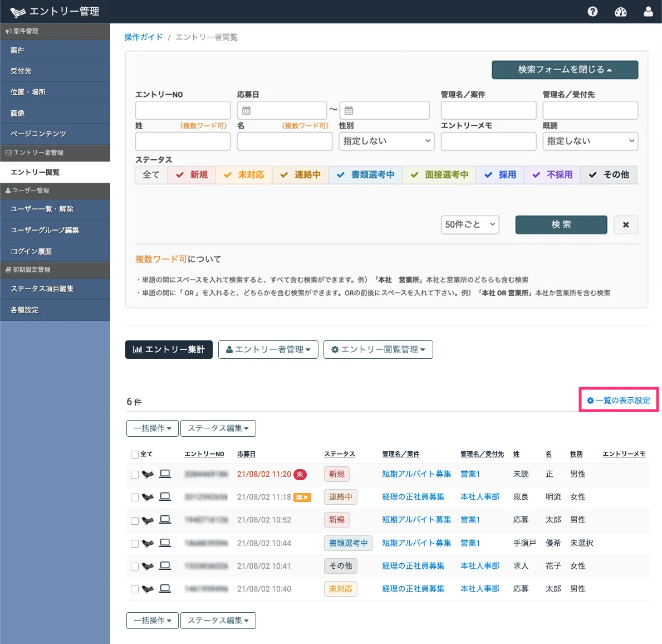Click bird icon in 21/08/02 10:44 row
Screen dimensions: 662x644
click(148, 543)
